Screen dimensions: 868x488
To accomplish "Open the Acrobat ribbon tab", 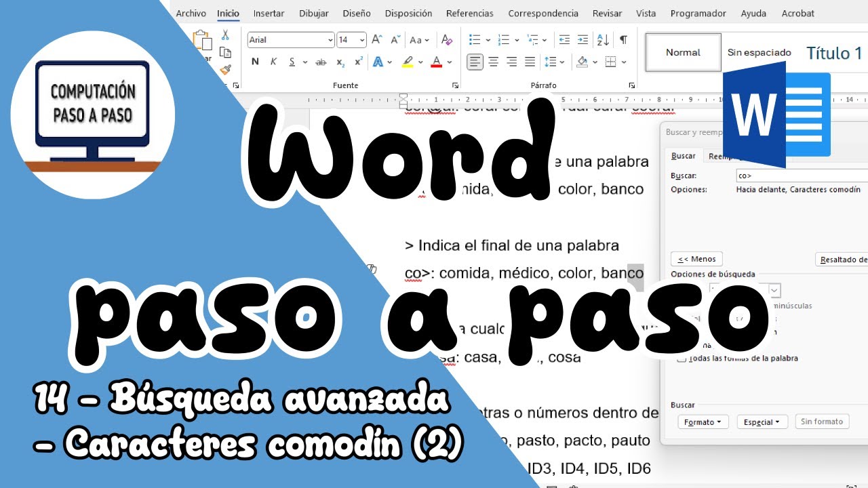I will coord(798,14).
